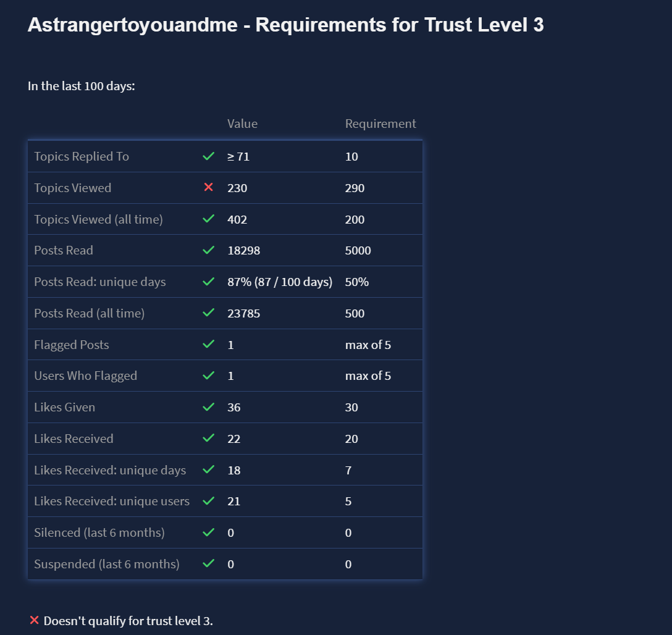Click the 87% (87 / 100 days) value
The height and width of the screenshot is (635, 672).
[280, 282]
